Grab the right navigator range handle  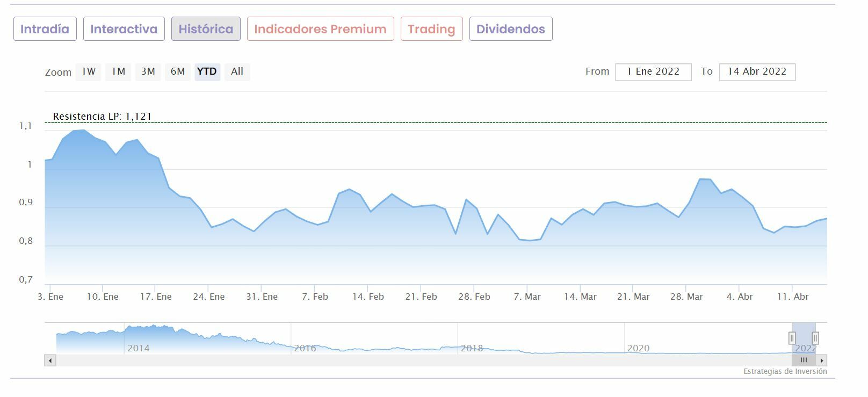pyautogui.click(x=815, y=338)
